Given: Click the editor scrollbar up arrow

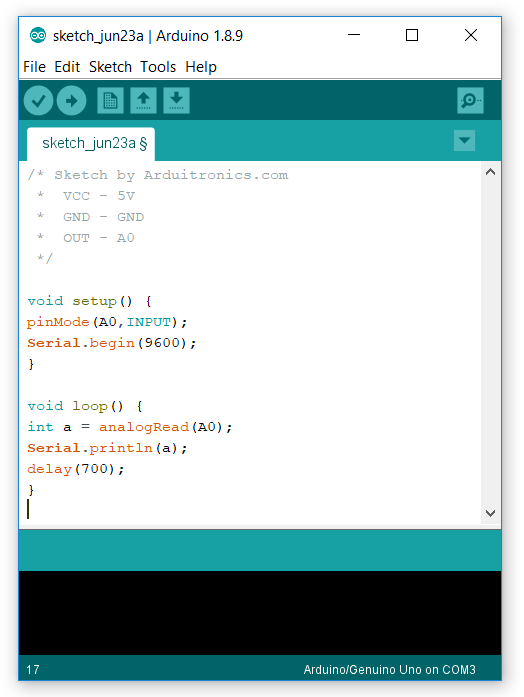Looking at the screenshot, I should click(x=491, y=172).
